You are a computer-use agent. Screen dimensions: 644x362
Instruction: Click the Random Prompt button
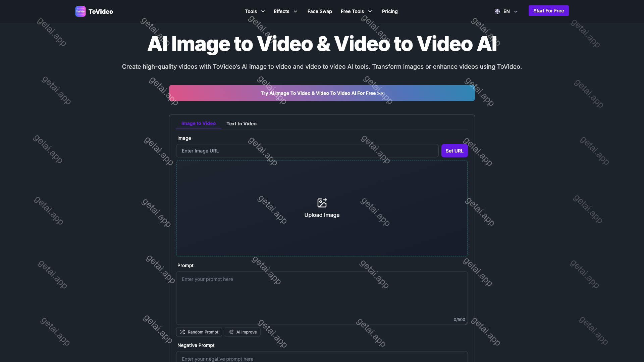pos(199,332)
